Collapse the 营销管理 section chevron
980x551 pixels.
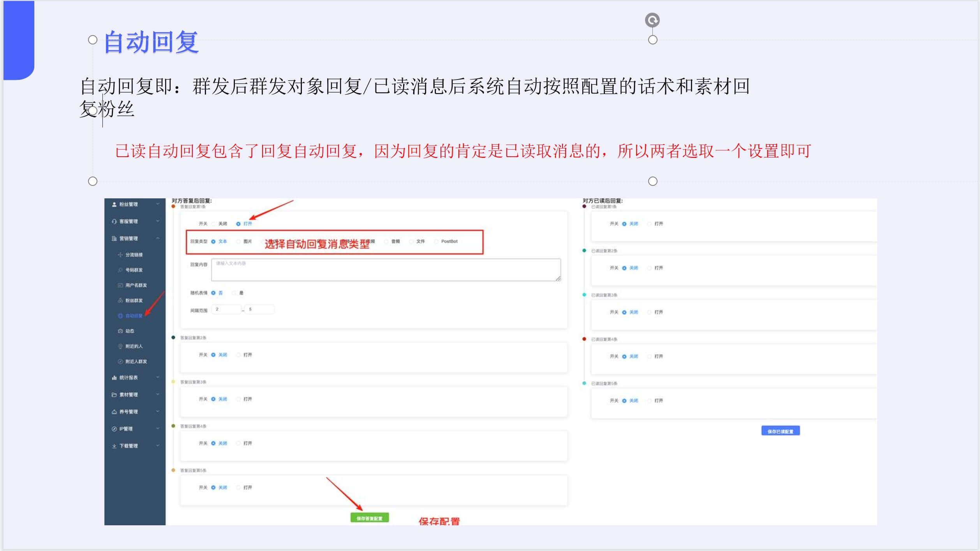pos(157,238)
